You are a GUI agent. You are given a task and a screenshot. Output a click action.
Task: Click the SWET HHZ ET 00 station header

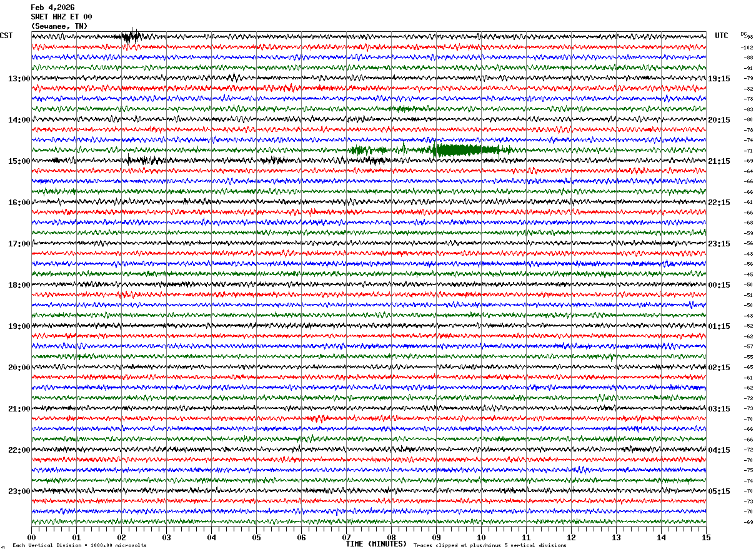tap(61, 17)
